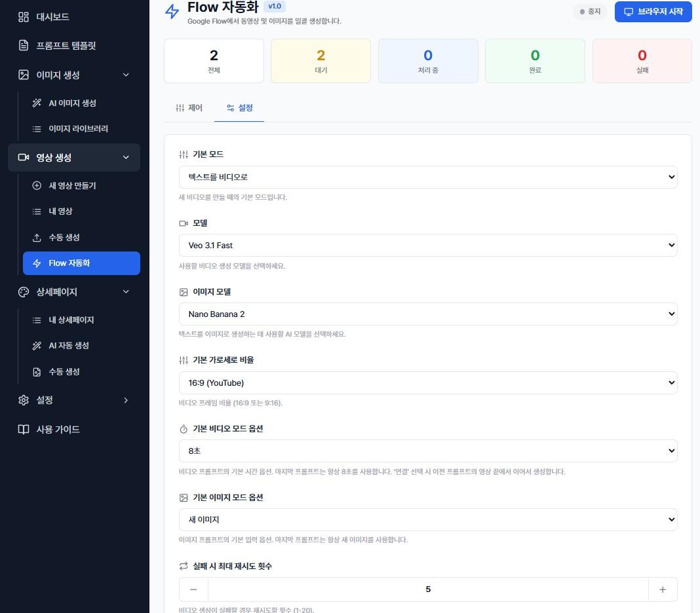The height and width of the screenshot is (613, 700).
Task: Switch to the 제어 tab
Action: [189, 108]
